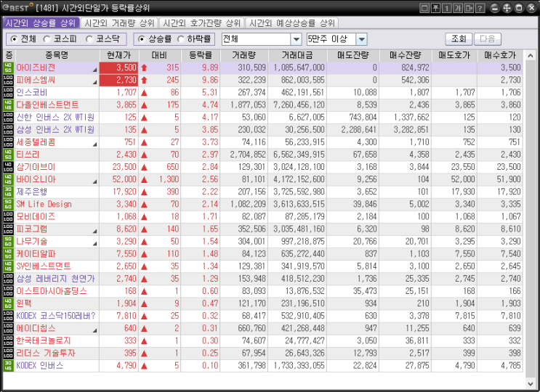Image resolution: width=540 pixels, height=392 pixels.
Task: Click the four-arrow move window icon
Action: (507, 8)
